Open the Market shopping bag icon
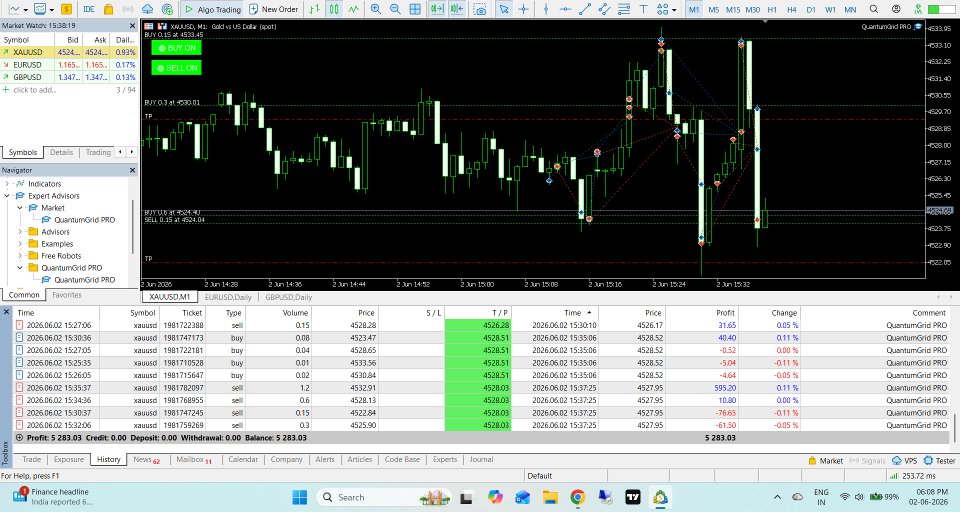The width and height of the screenshot is (960, 512). point(108,9)
